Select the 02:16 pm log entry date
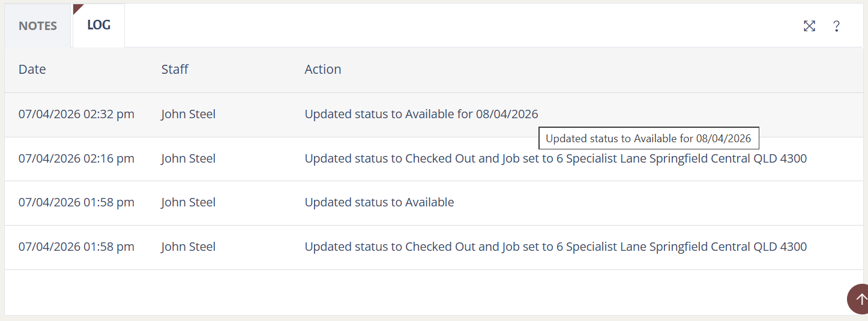868x321 pixels. (76, 158)
